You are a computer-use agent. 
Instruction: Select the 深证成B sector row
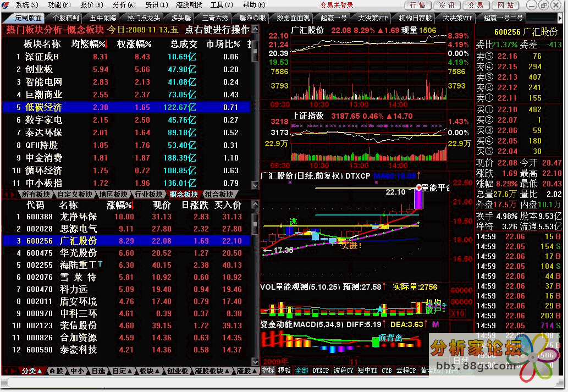point(126,57)
